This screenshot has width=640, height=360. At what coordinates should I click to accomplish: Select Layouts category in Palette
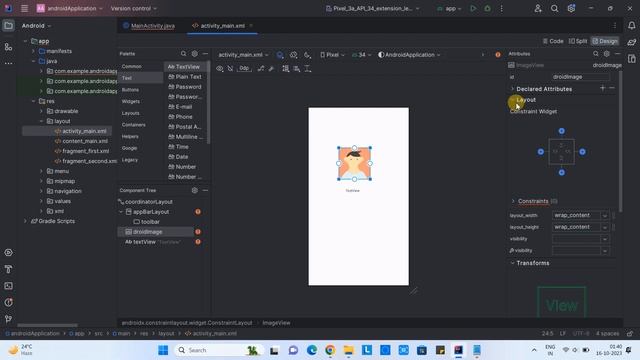(x=131, y=113)
